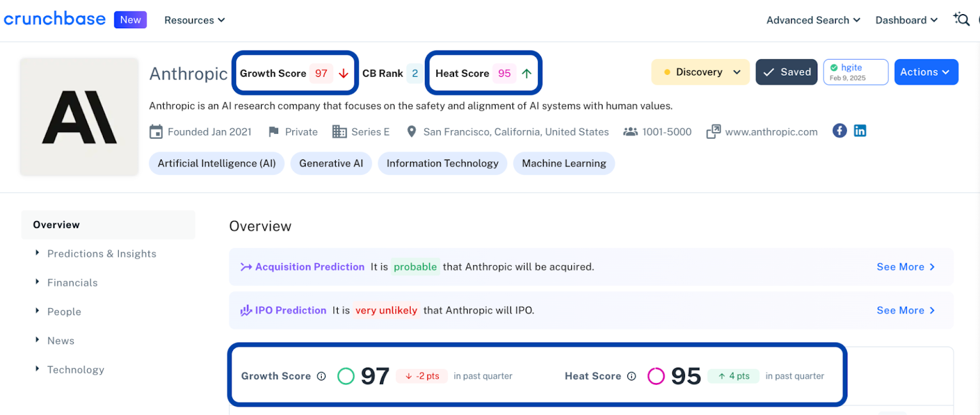Click the 4 pts change badge
980x415 pixels.
pos(733,376)
